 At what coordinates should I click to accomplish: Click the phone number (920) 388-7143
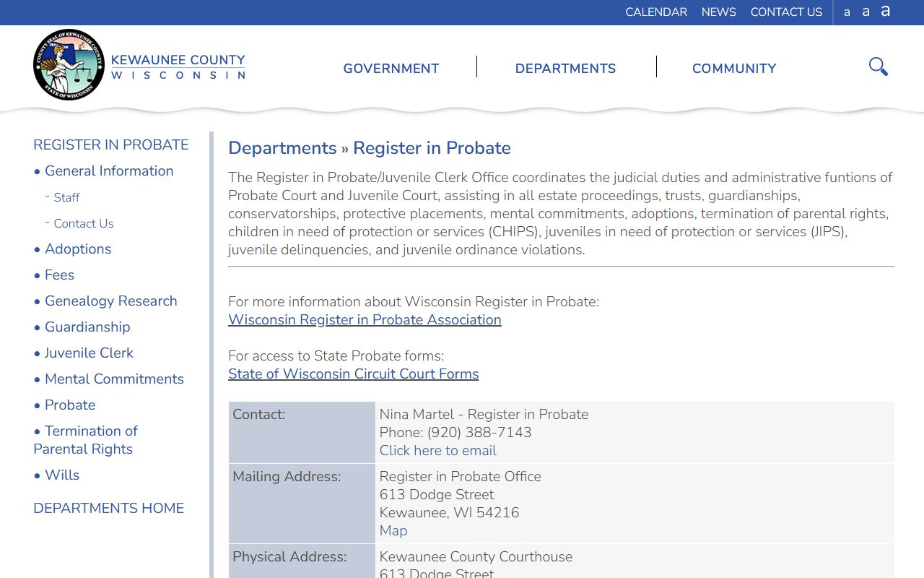pyautogui.click(x=479, y=433)
